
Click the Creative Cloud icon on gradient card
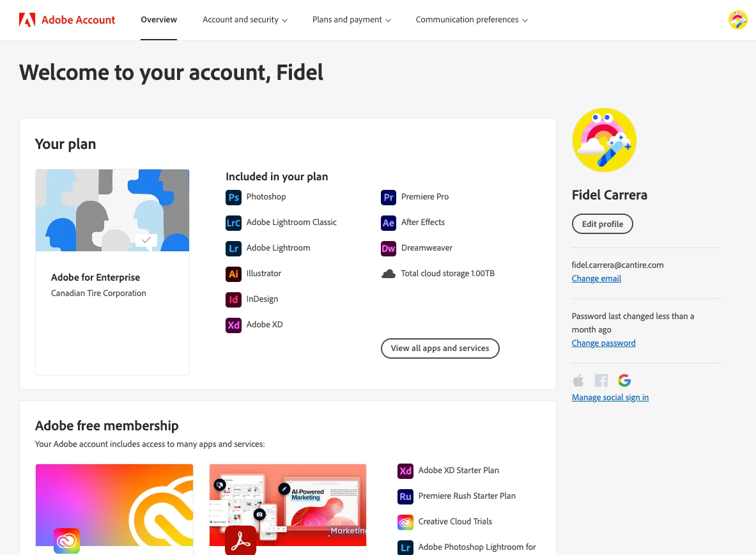(66, 541)
